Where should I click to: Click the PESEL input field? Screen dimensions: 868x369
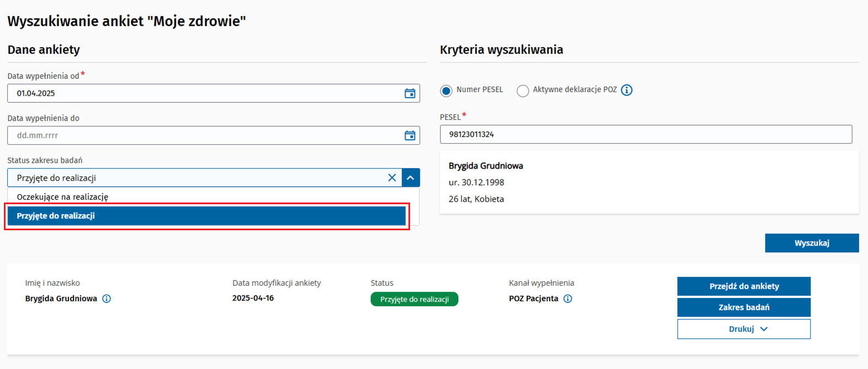pos(645,134)
